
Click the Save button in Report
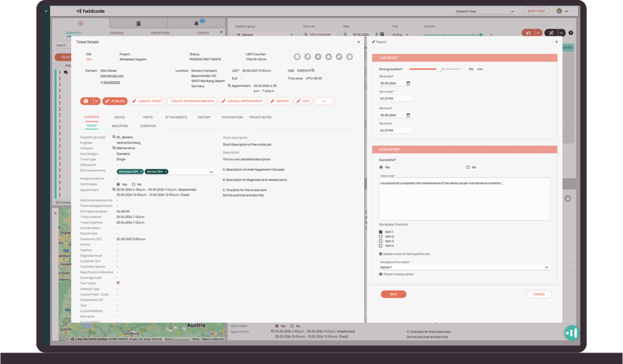point(393,294)
